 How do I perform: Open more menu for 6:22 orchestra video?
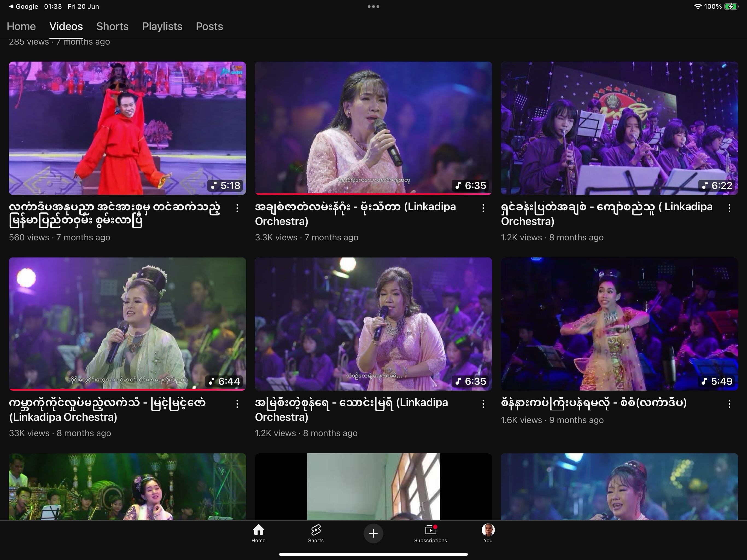coord(730,208)
